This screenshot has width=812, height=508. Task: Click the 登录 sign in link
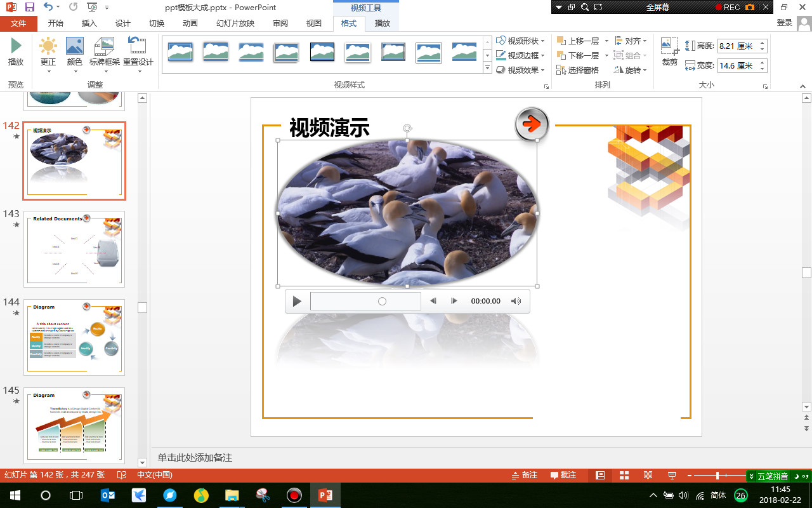point(785,23)
